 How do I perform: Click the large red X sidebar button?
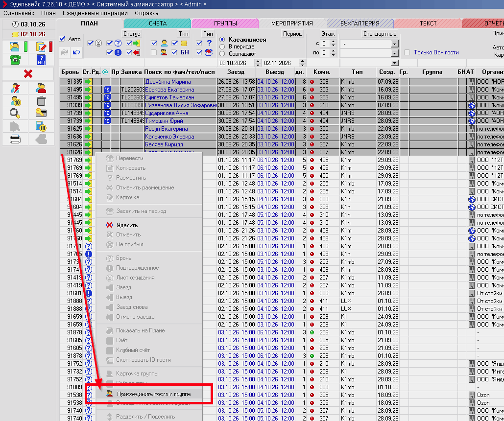[x=28, y=74]
